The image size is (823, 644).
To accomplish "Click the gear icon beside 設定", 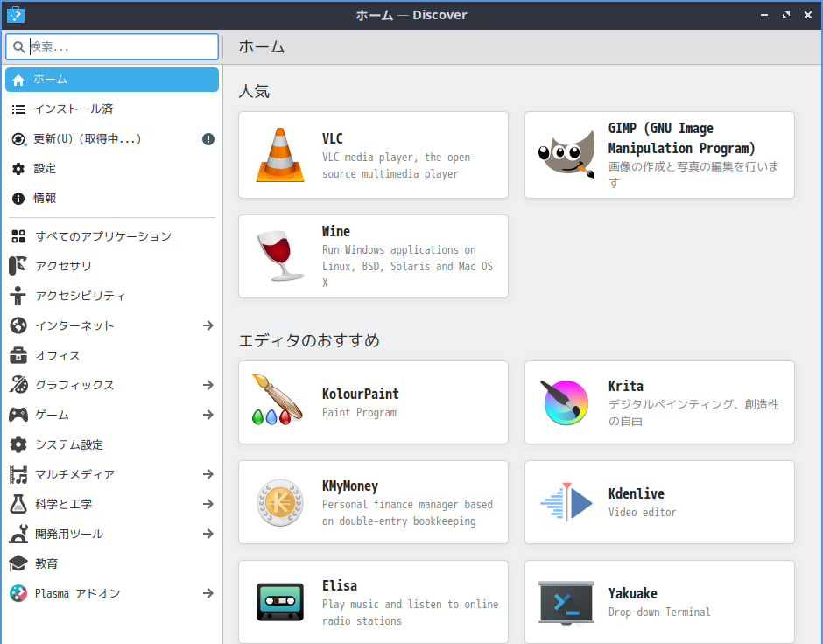I will tap(18, 169).
